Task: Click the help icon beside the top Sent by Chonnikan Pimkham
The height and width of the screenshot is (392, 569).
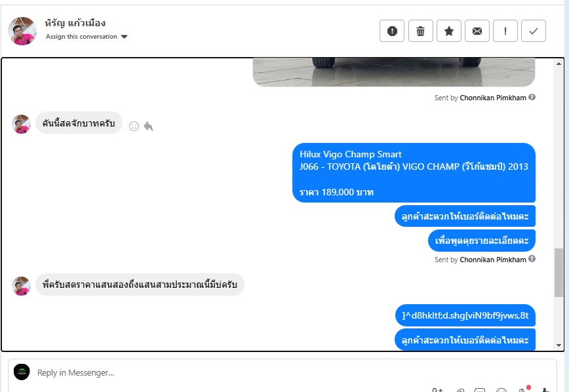Action: click(x=532, y=97)
